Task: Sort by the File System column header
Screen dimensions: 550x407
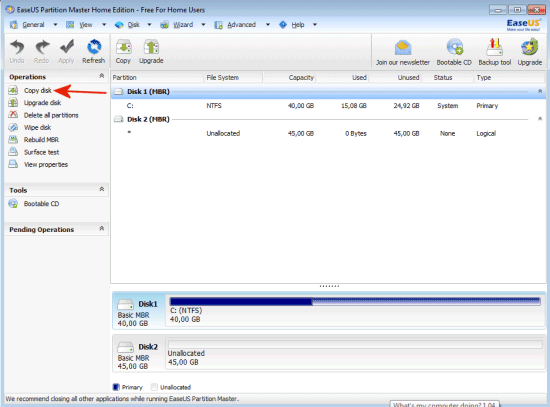Action: pos(233,78)
